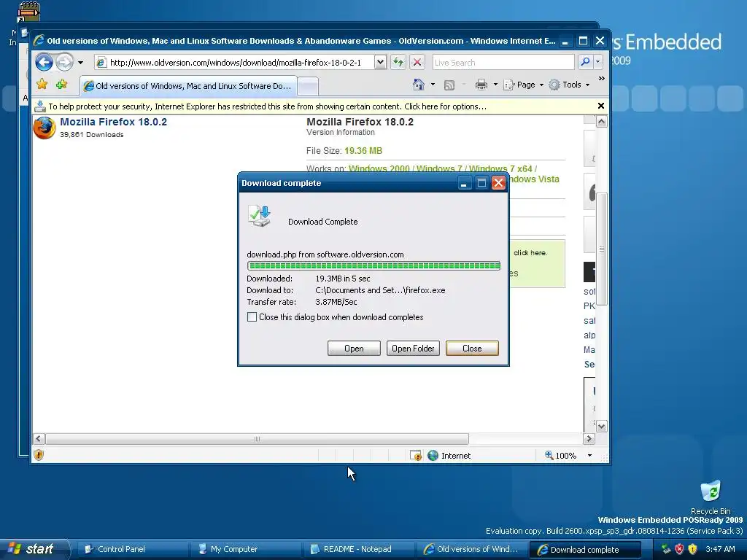Click the Live Search input box
The width and height of the screenshot is (747, 560).
coord(503,63)
